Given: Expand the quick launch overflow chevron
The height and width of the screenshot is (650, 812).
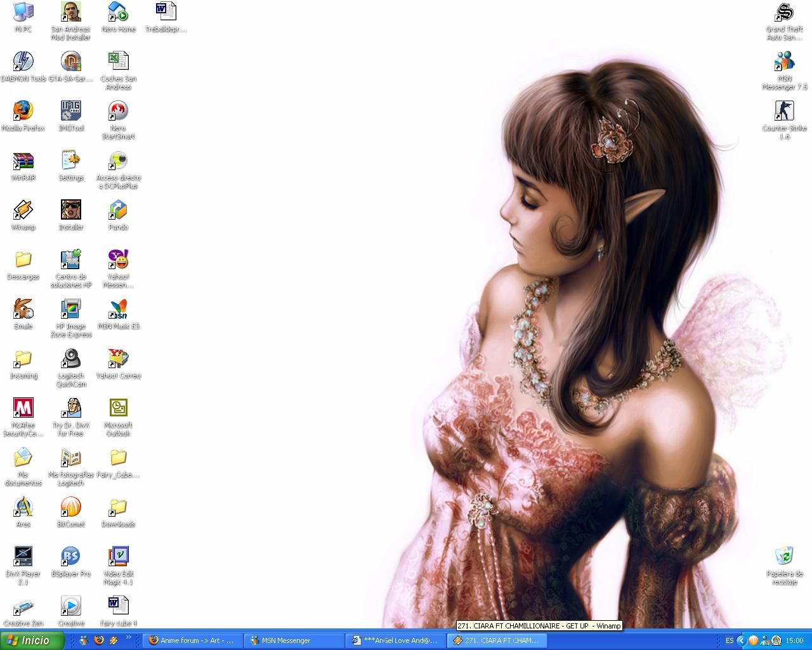Looking at the screenshot, I should click(129, 638).
